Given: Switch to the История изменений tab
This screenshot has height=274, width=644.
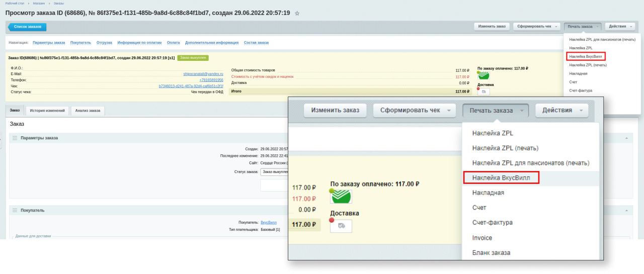Looking at the screenshot, I should click(47, 110).
